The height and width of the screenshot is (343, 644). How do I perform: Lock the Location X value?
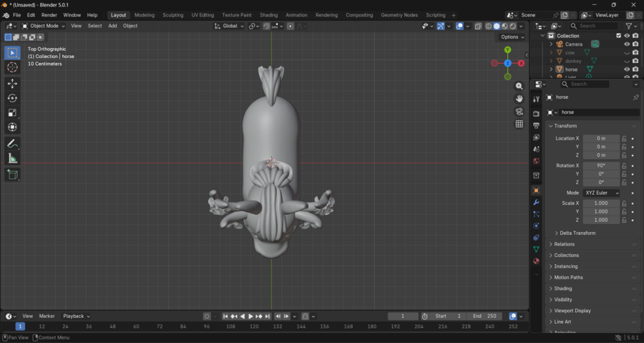coord(624,138)
